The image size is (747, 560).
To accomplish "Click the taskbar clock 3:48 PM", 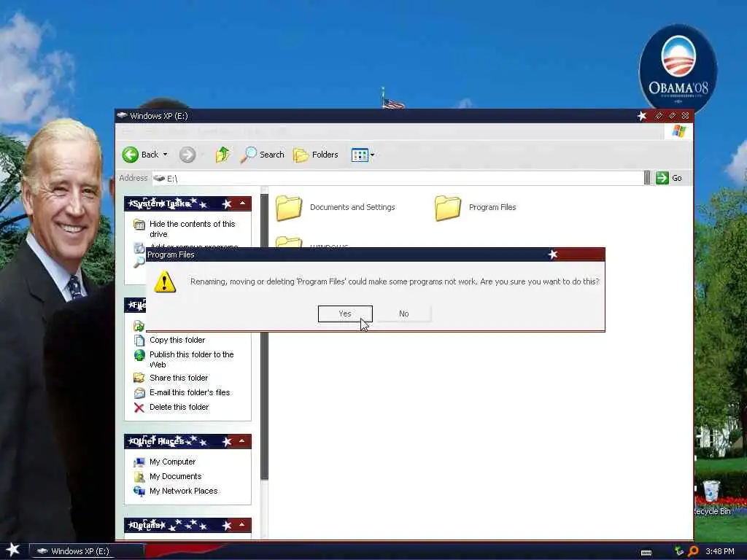I will coord(720,551).
